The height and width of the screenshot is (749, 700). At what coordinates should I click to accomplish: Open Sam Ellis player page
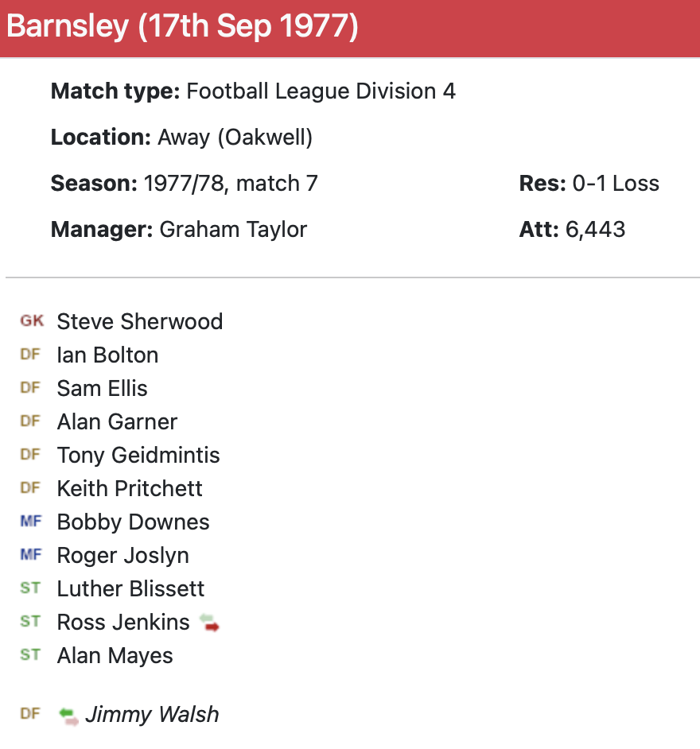point(102,388)
